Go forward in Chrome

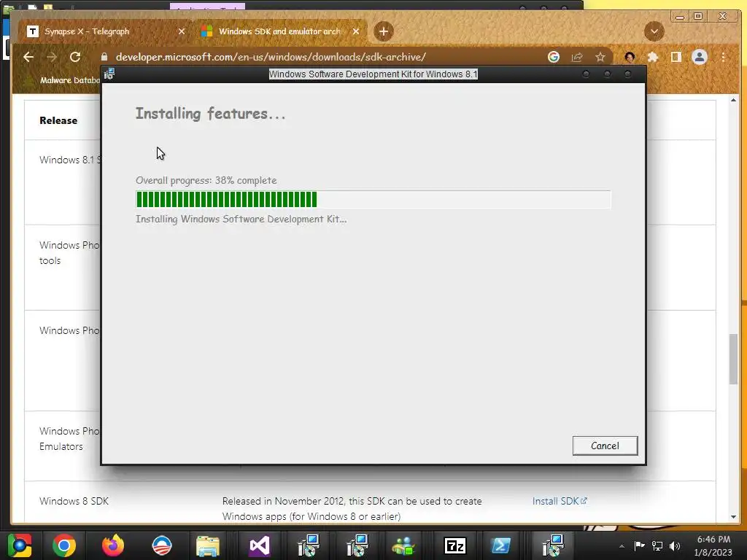(x=52, y=57)
